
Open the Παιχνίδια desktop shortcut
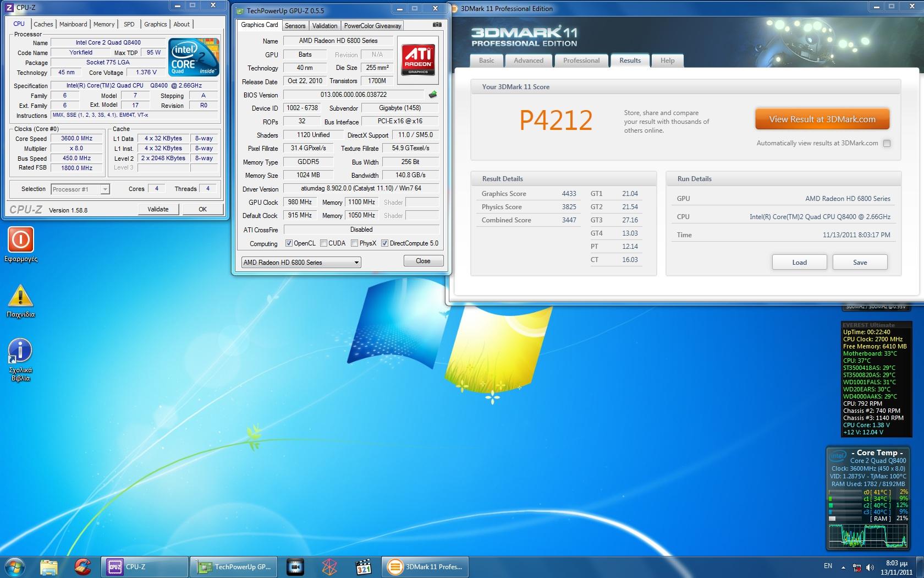[21, 302]
